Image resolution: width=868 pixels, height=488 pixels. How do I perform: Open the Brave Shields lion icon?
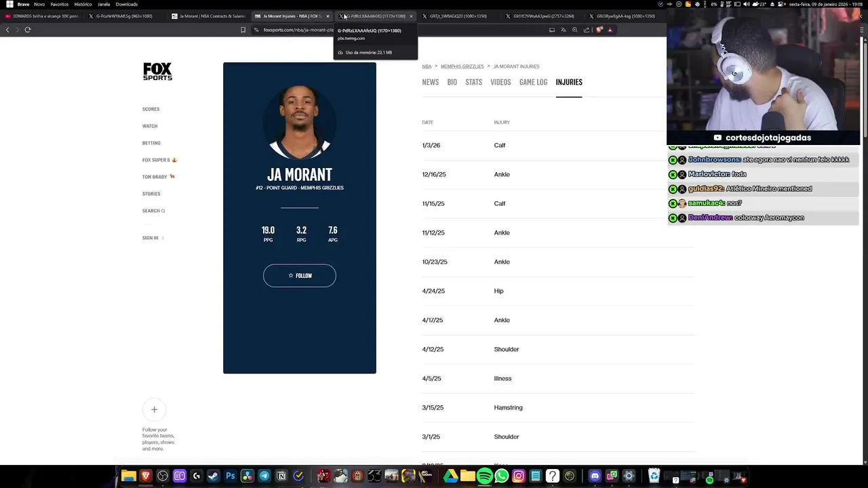tap(599, 30)
